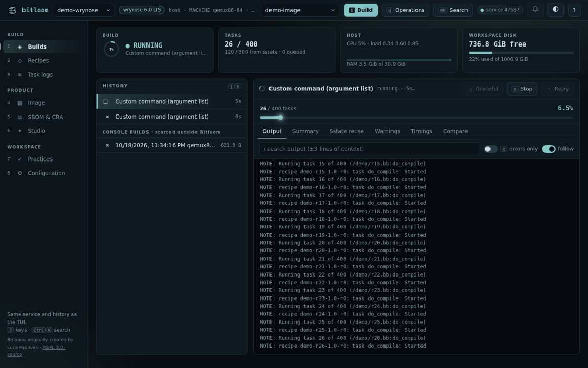Open the notifications bell
The width and height of the screenshot is (588, 368).
[x=535, y=10]
